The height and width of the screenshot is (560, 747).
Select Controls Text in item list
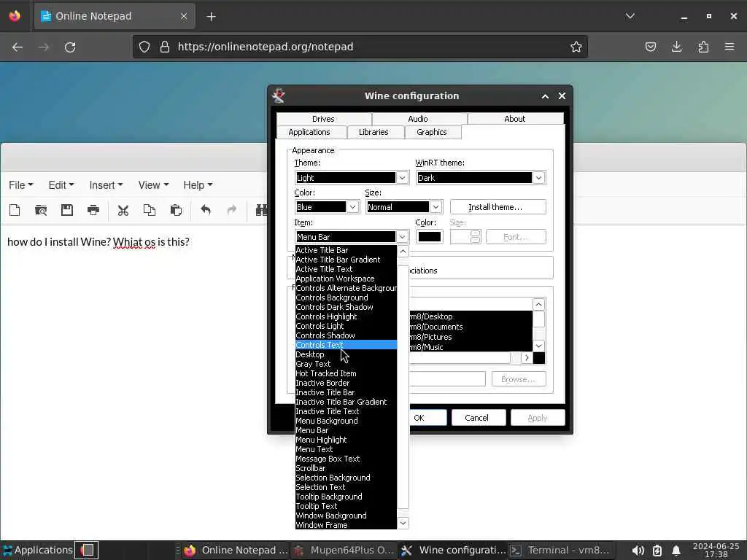point(346,345)
